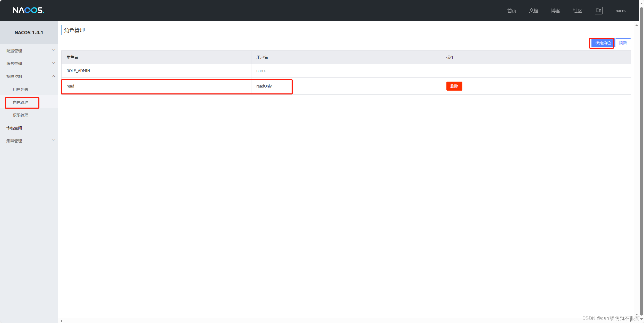The width and height of the screenshot is (644, 323).
Task: Click the ROLE_ADMIN table row cell
Action: (x=78, y=71)
